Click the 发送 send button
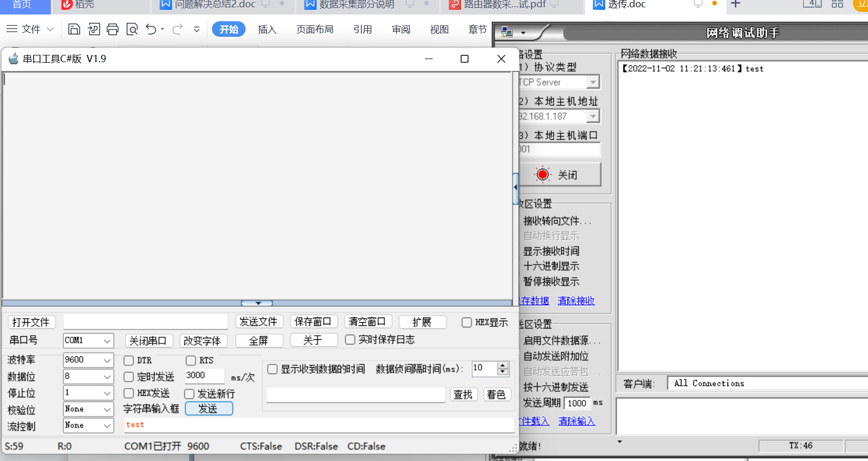 click(x=209, y=409)
